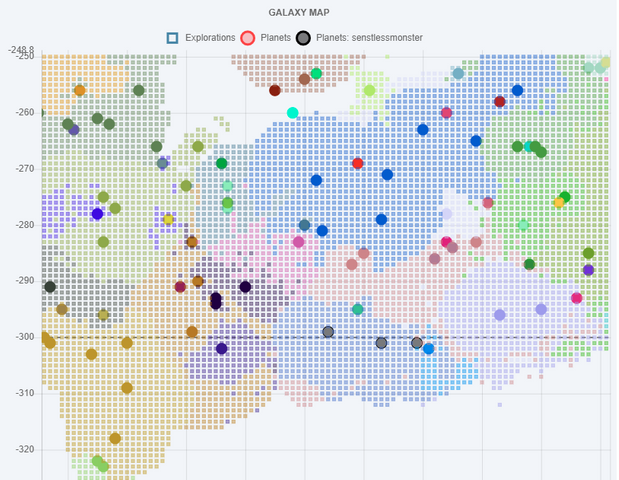This screenshot has width=619, height=480.
Task: Click the dark maroon planet in brown region
Action: 275,90
